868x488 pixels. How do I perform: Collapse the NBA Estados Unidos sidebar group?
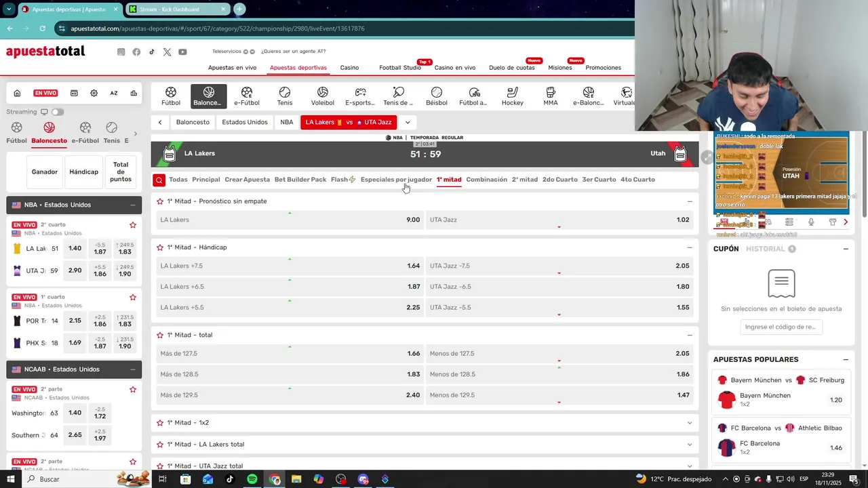click(132, 205)
